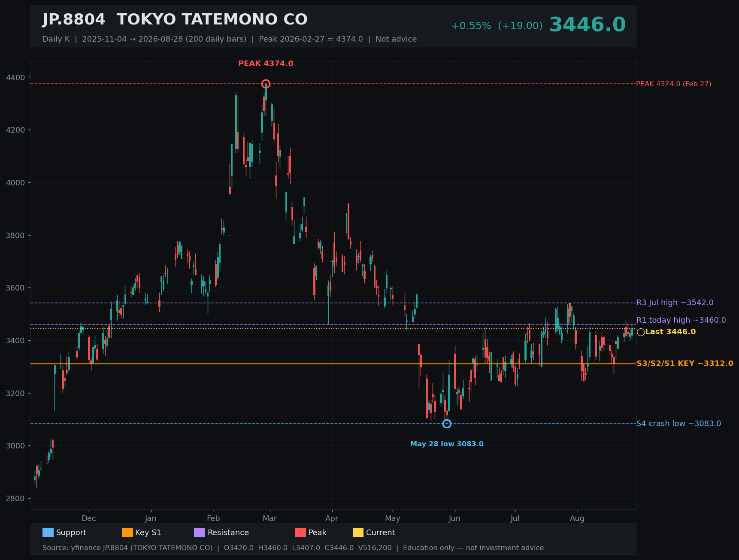This screenshot has width=739, height=560.
Task: Click the R1 today high ~3460.0 label
Action: click(681, 320)
